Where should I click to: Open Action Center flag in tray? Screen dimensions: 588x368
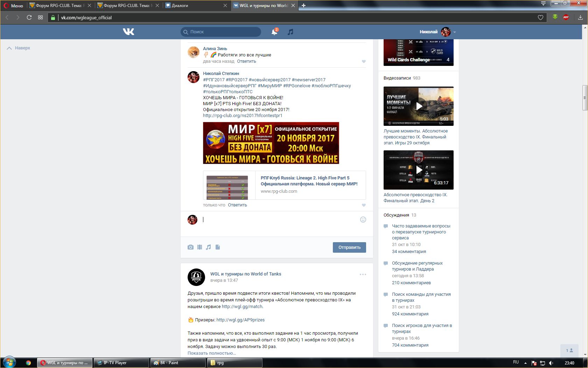click(x=534, y=363)
